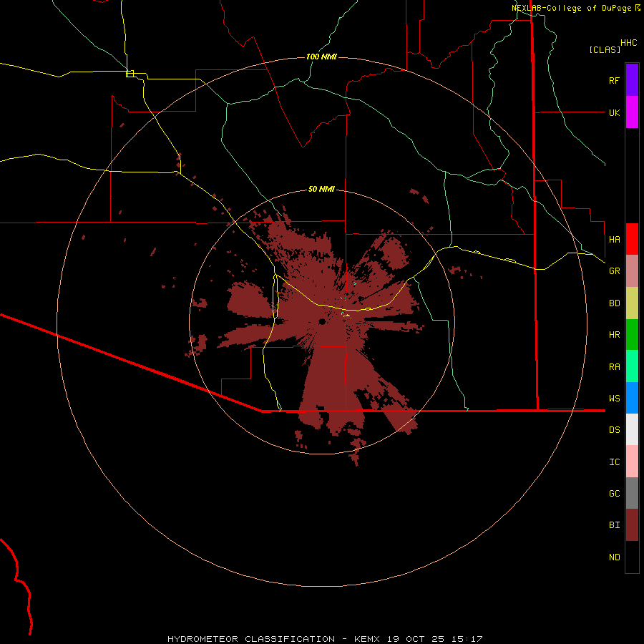
Task: Click the HYDROMETEOR CLASSIFICATION title text
Action: (251, 639)
